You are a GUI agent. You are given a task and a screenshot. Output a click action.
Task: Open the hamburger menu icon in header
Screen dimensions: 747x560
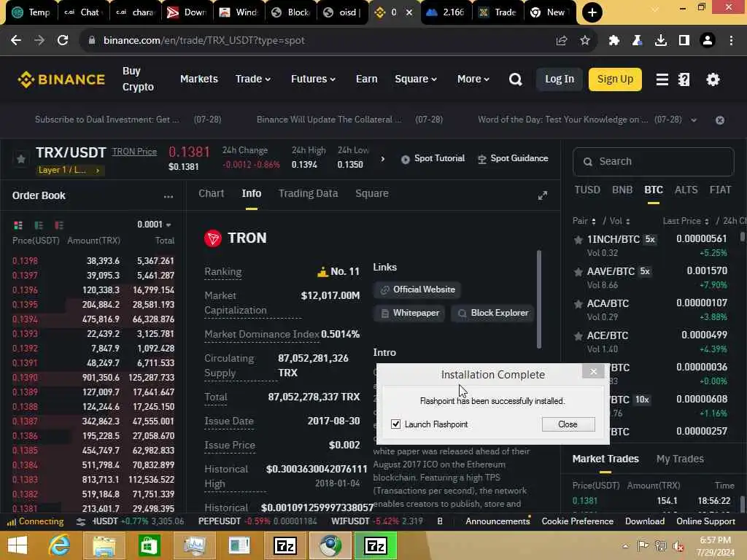pos(662,79)
